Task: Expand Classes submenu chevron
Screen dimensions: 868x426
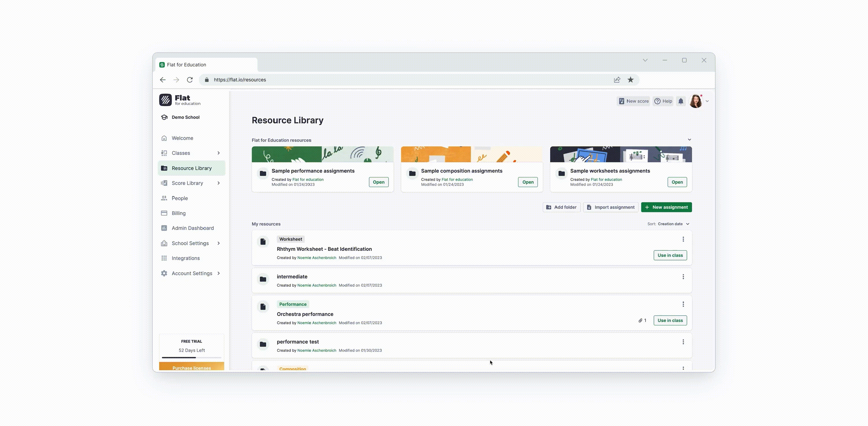Action: coord(219,153)
